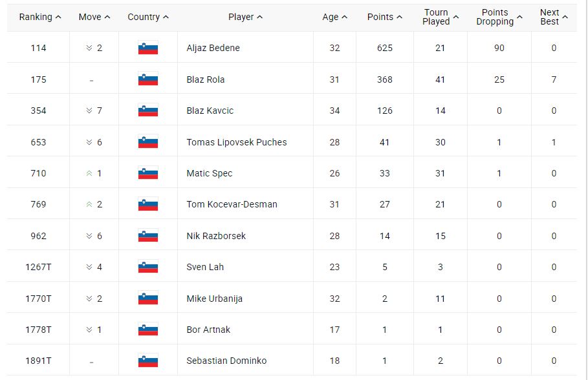Click the down-move arrow in Aljaz Bedene's row
Viewport: 588px width, 380px height.
tap(89, 48)
